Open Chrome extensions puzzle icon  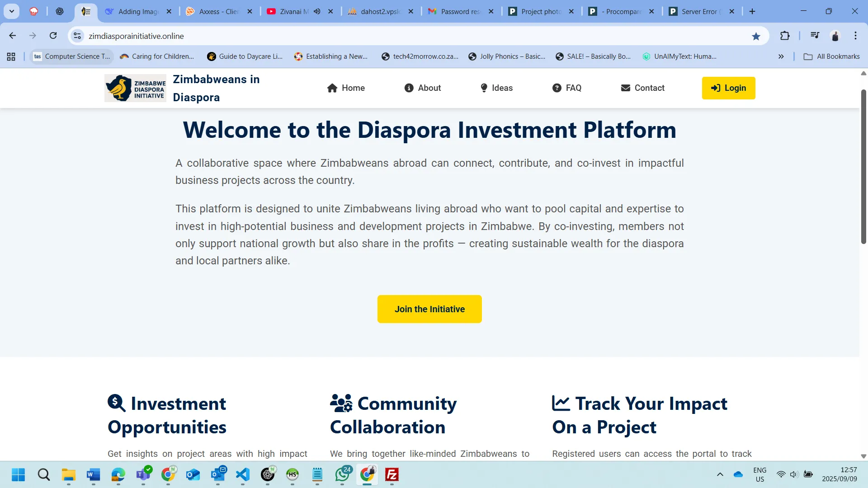pyautogui.click(x=785, y=36)
